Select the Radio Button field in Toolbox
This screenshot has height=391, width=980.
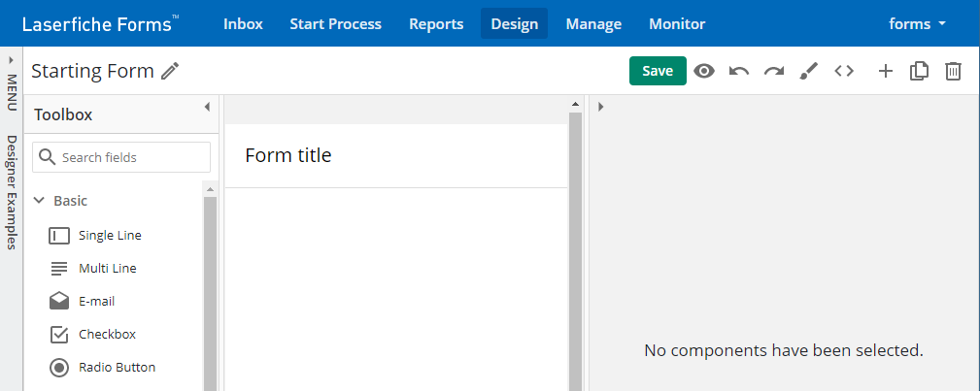[x=117, y=368]
